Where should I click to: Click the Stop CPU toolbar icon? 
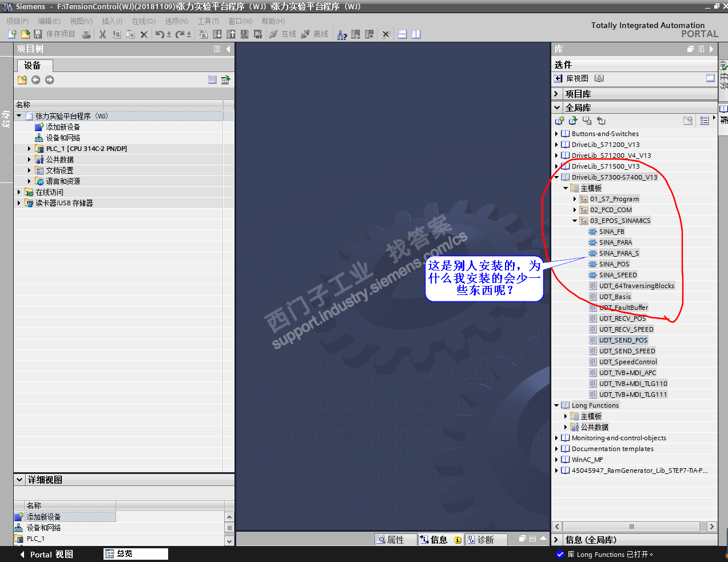point(369,34)
